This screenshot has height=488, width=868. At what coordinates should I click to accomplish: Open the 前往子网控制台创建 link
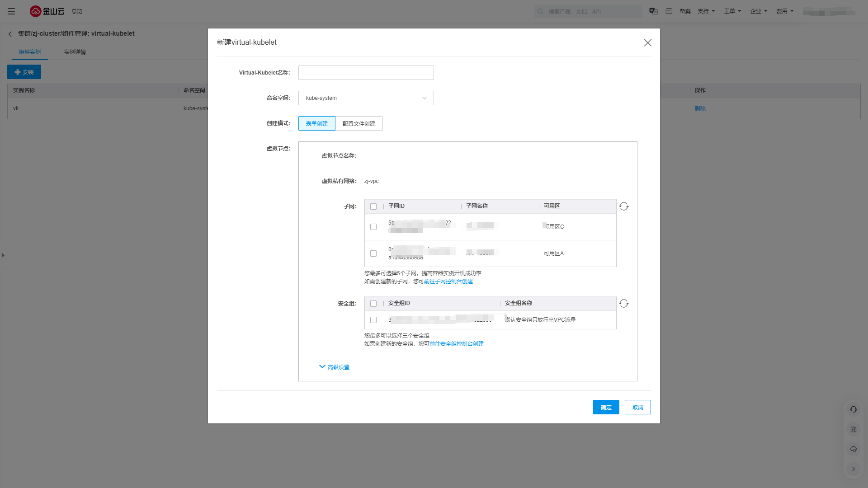tap(448, 282)
